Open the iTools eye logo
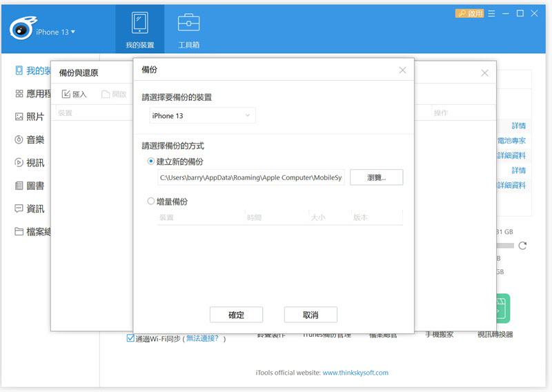 pyautogui.click(x=22, y=28)
